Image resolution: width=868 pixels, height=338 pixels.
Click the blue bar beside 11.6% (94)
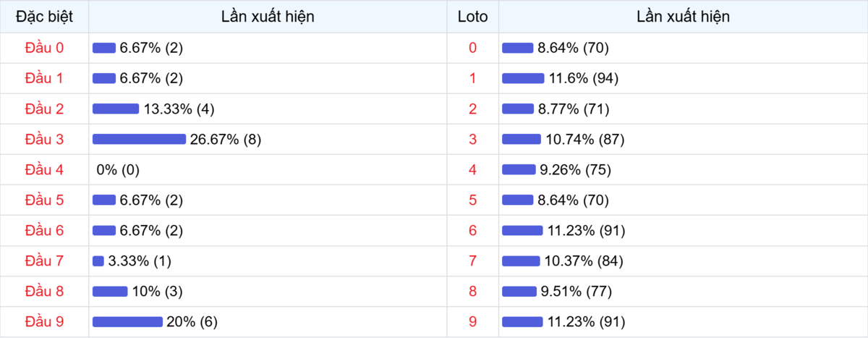(523, 78)
